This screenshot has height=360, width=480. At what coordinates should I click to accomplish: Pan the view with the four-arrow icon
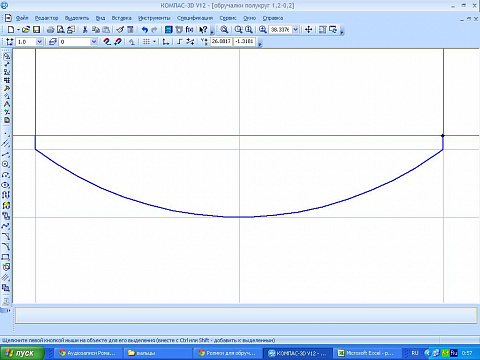point(308,30)
